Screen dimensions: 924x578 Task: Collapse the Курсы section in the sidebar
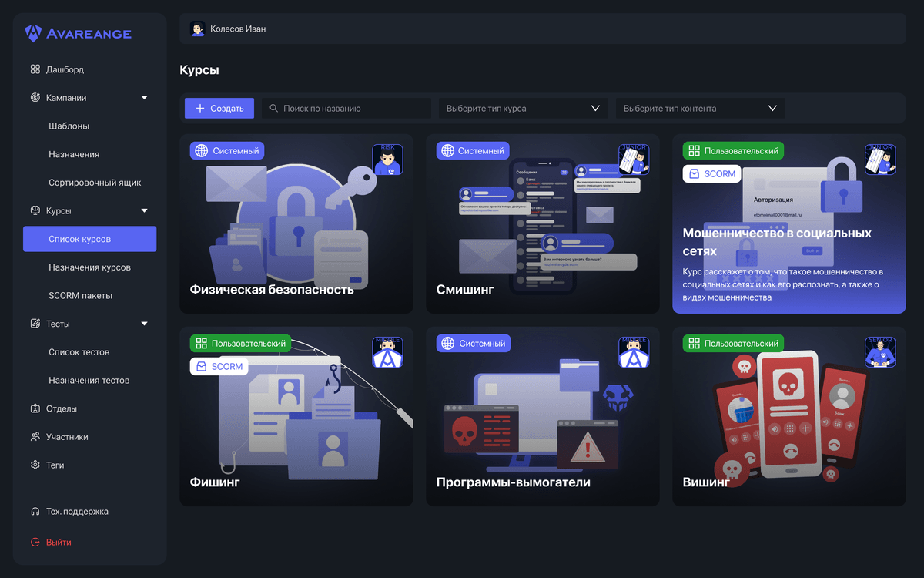coord(143,210)
